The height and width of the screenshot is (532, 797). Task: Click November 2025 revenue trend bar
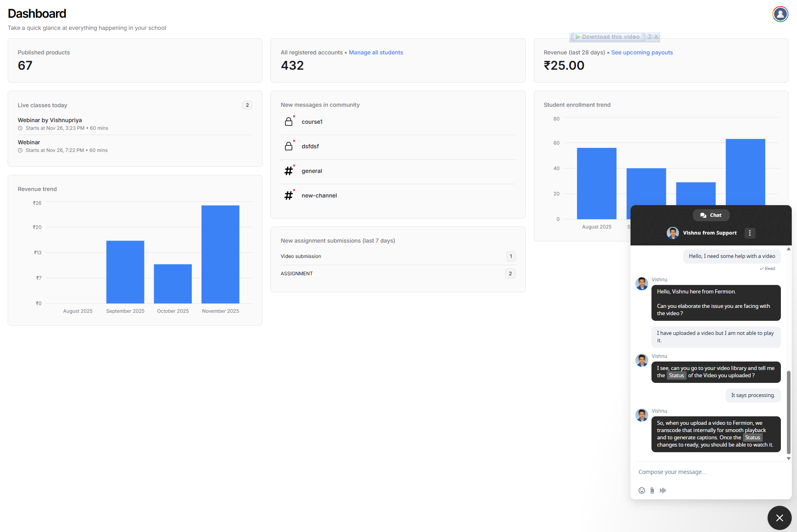220,254
